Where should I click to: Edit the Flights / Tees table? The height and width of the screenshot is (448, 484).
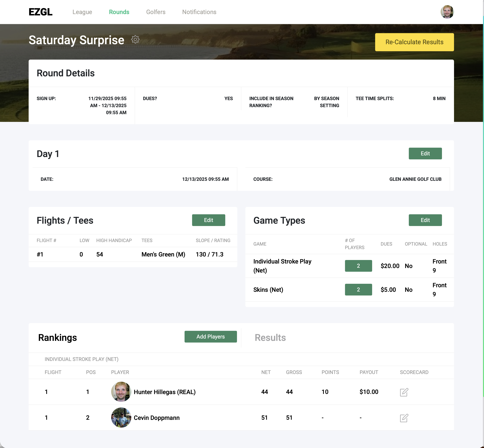tap(209, 220)
